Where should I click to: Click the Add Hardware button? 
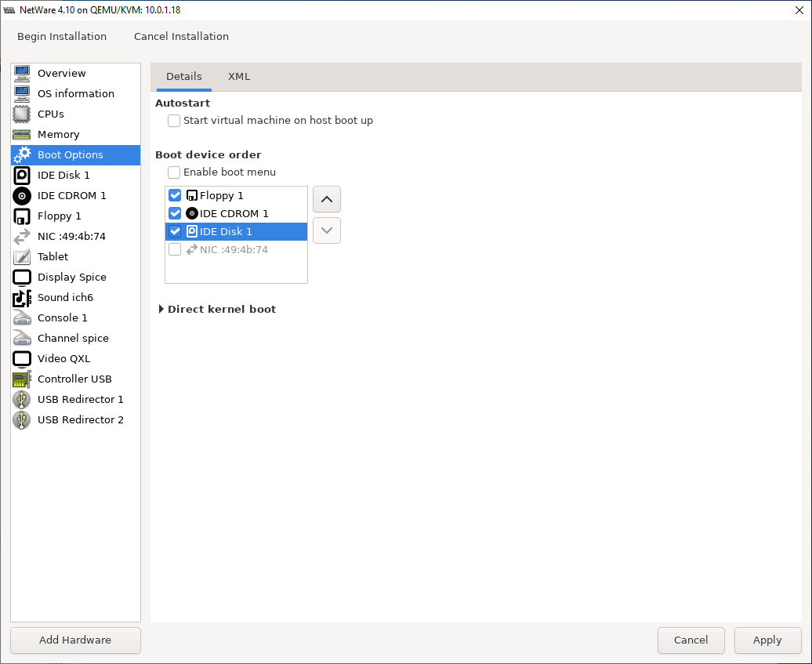coord(75,640)
